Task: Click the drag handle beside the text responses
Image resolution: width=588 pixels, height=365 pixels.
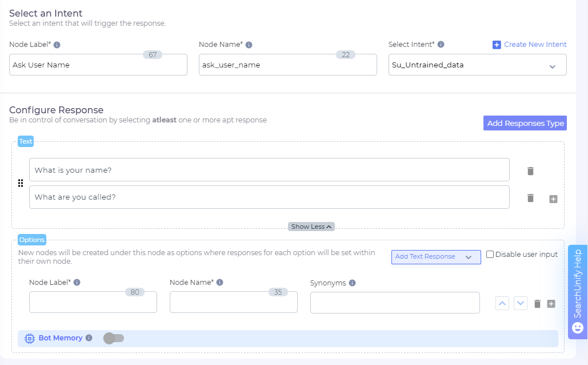Action: (21, 183)
